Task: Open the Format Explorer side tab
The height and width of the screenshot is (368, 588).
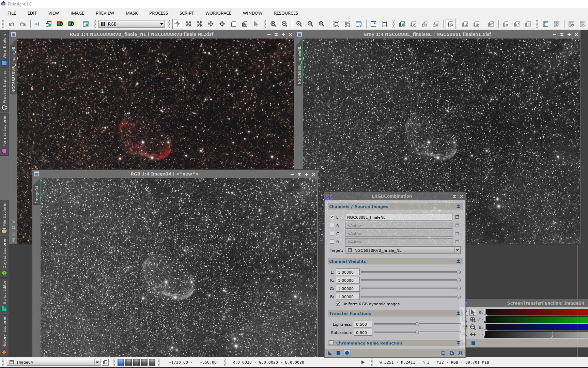Action: [x=4, y=134]
